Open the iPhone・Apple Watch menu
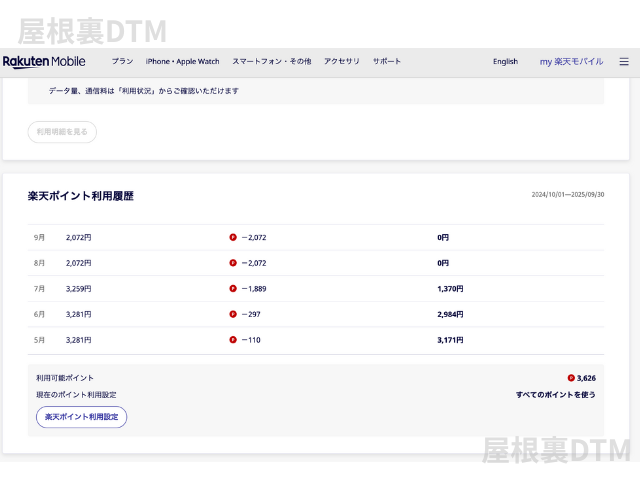This screenshot has height=480, width=640. [x=182, y=62]
